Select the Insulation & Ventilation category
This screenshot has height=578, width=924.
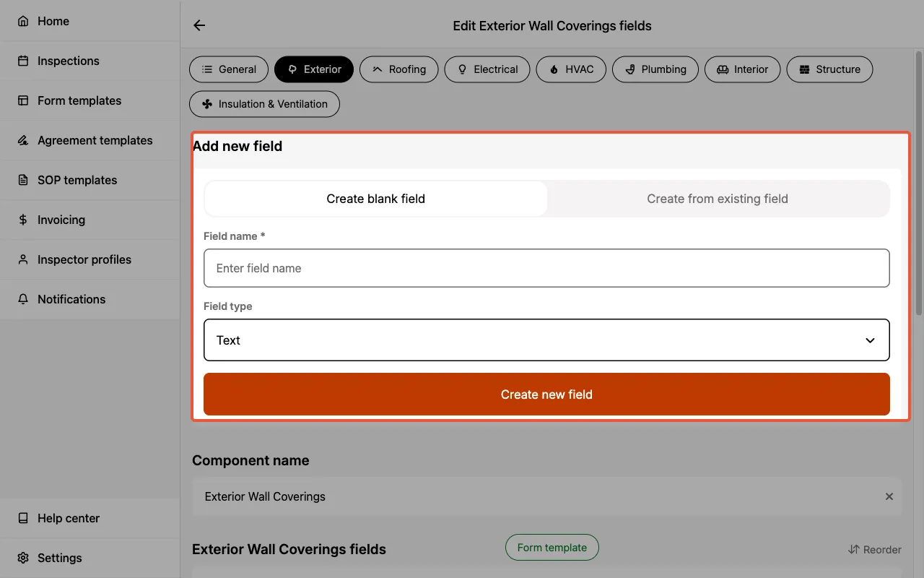(x=264, y=104)
